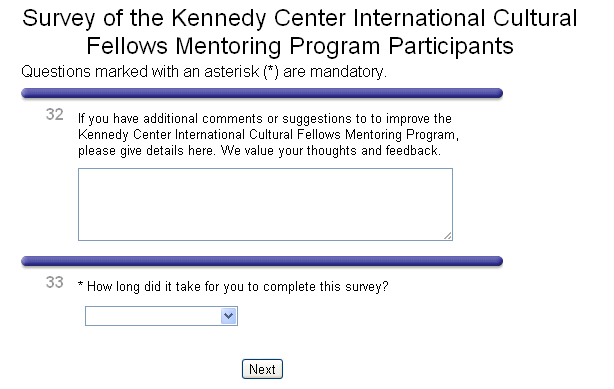This screenshot has height=389, width=614.
Task: Click inside the comments text area for question 32
Action: coord(265,204)
